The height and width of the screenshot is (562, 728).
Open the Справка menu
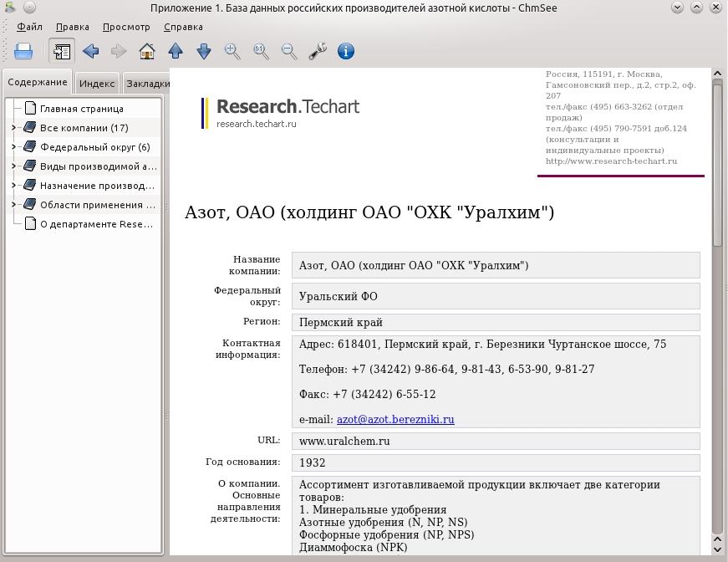click(x=183, y=27)
